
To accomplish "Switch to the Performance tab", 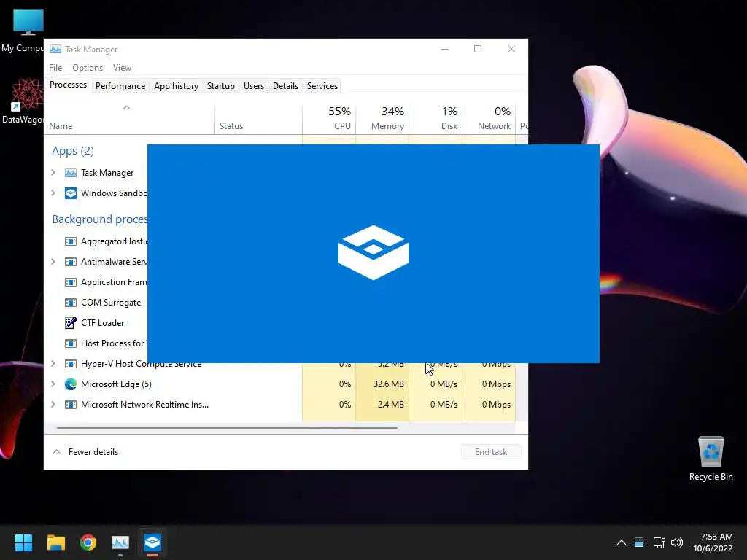I will click(120, 86).
